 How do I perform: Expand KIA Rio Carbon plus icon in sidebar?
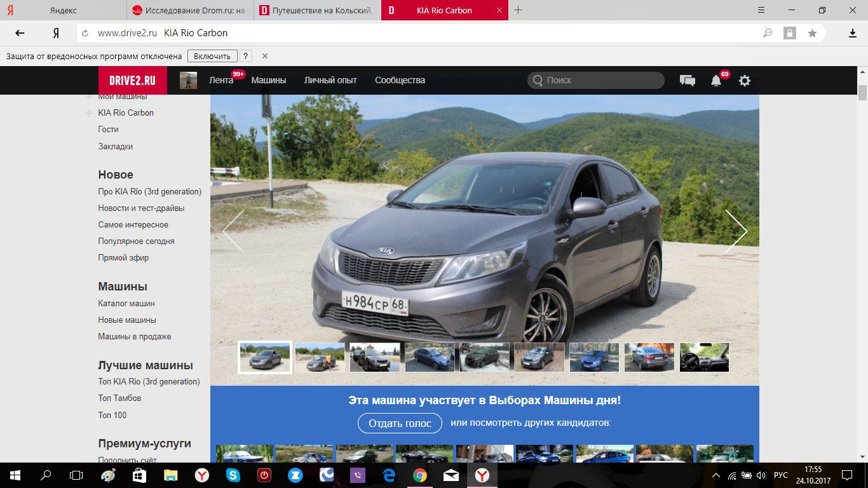click(89, 113)
